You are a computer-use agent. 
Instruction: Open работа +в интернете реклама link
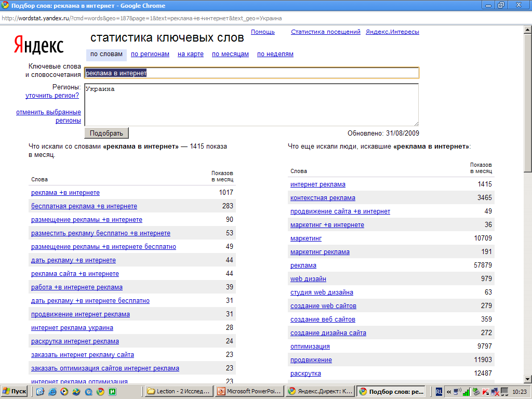click(x=77, y=287)
